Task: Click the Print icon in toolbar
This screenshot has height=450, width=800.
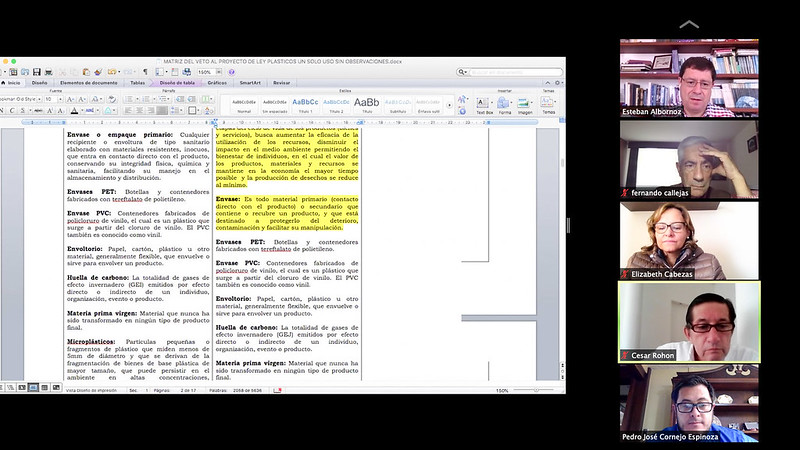Action: (48, 72)
